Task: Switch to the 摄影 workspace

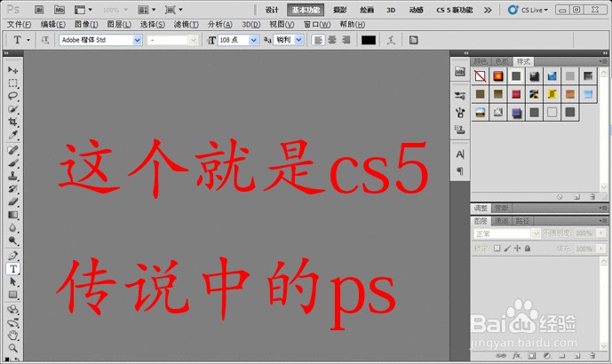Action: [340, 10]
